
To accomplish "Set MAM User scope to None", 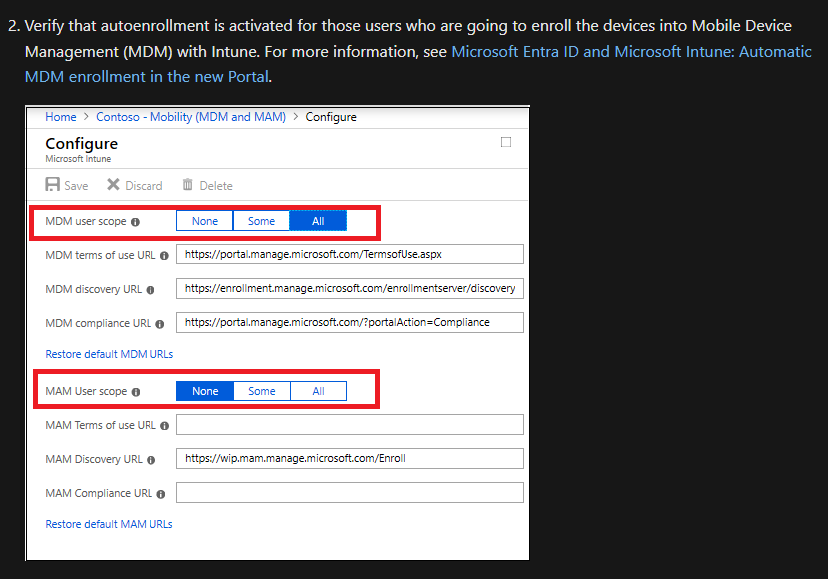I will click(205, 391).
